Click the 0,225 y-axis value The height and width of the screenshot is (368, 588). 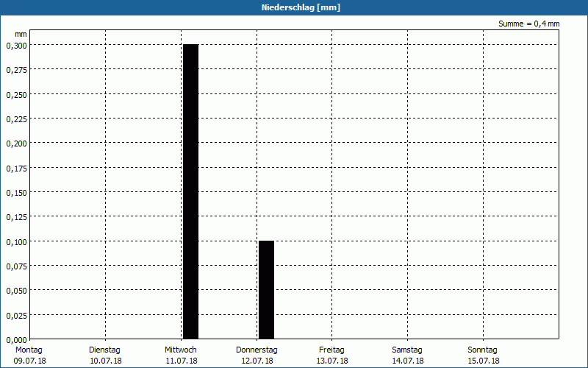pyautogui.click(x=16, y=119)
